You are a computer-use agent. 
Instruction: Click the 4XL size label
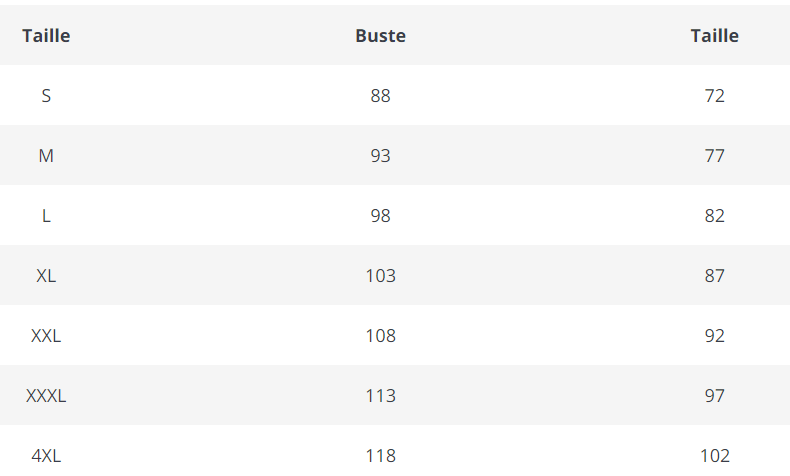pyautogui.click(x=46, y=456)
